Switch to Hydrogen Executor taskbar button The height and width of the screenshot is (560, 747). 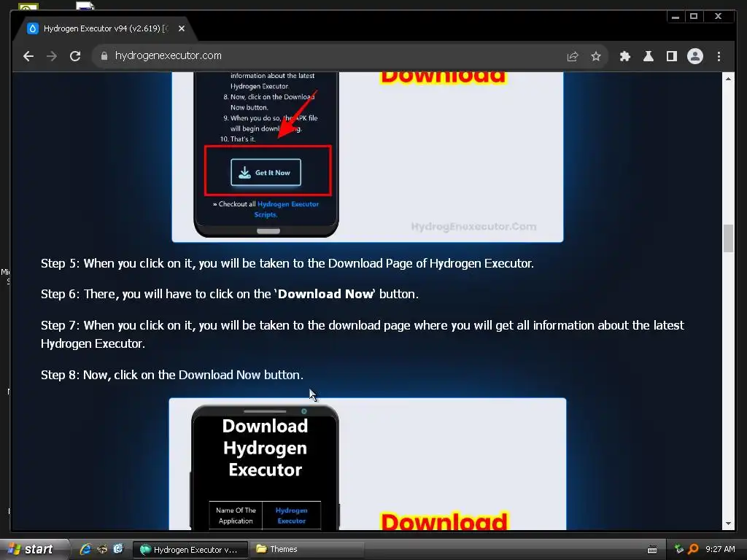pos(190,550)
